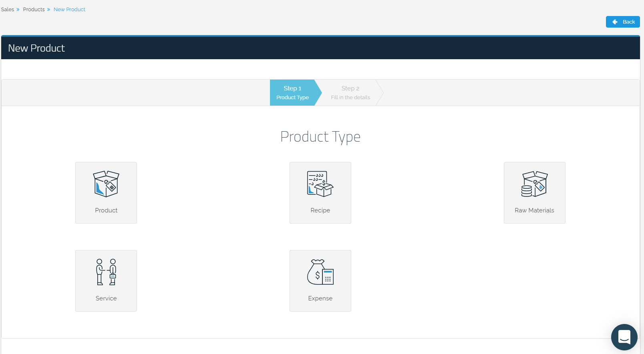The height and width of the screenshot is (354, 644).
Task: Click the Service text label
Action: point(106,298)
